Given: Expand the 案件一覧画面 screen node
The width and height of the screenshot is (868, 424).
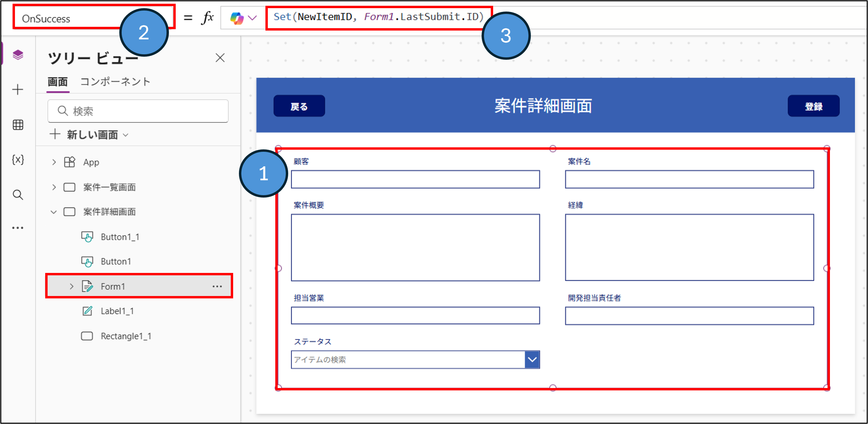Looking at the screenshot, I should (54, 187).
